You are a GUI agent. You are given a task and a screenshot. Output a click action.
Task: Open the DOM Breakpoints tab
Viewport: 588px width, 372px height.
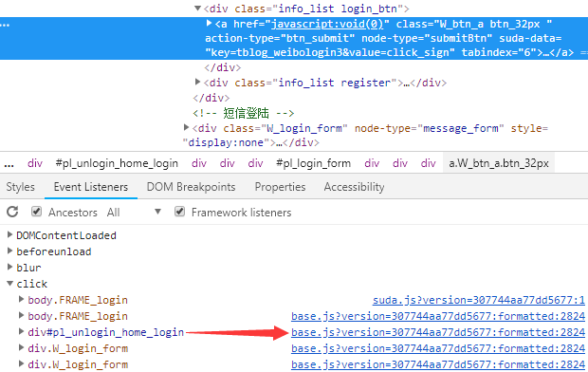click(x=191, y=187)
